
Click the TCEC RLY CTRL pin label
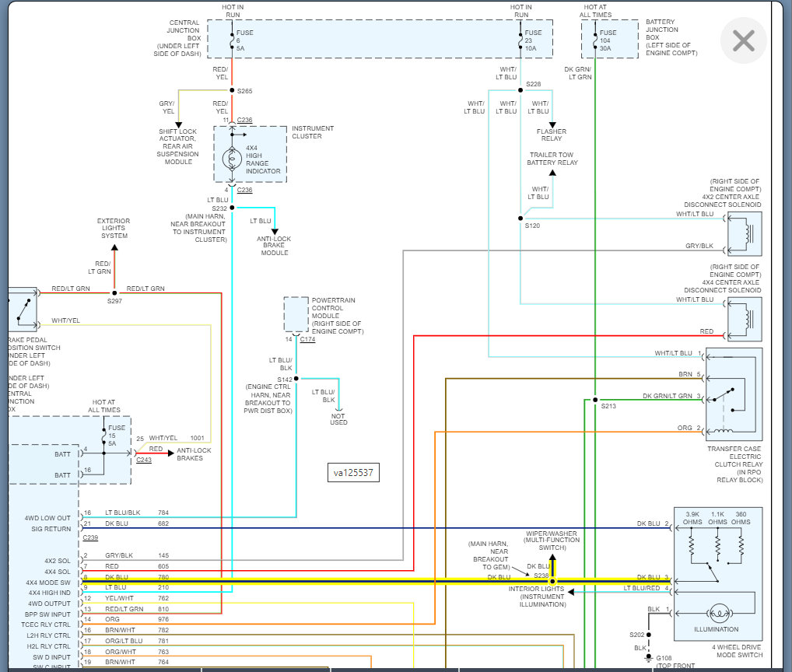click(x=46, y=625)
